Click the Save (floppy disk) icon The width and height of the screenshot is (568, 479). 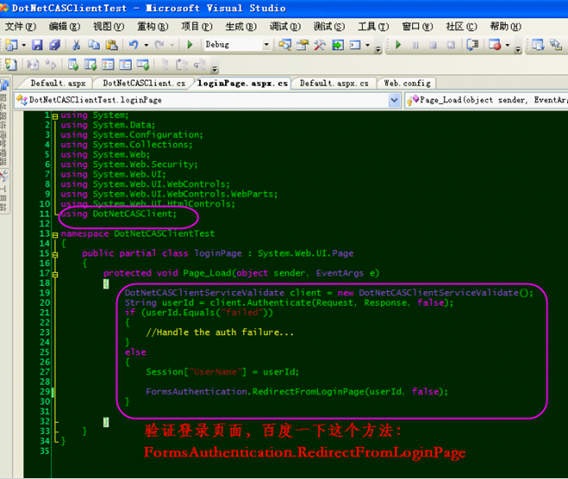[x=37, y=45]
